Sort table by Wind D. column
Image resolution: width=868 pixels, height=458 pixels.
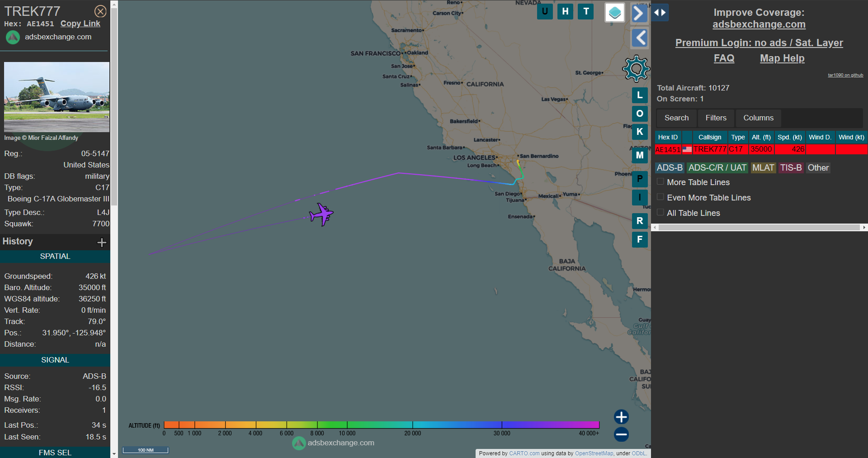click(820, 137)
